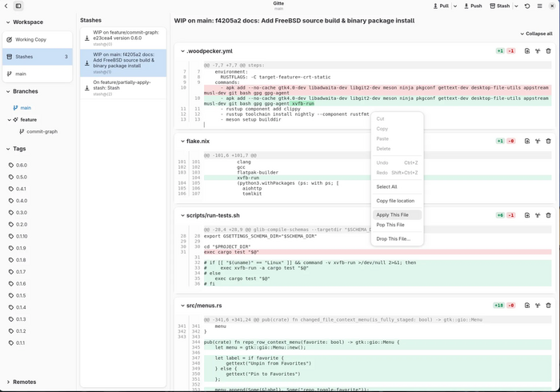Click the apply icon on stash@{1}
Screen dimensions: 560x392
click(86, 63)
